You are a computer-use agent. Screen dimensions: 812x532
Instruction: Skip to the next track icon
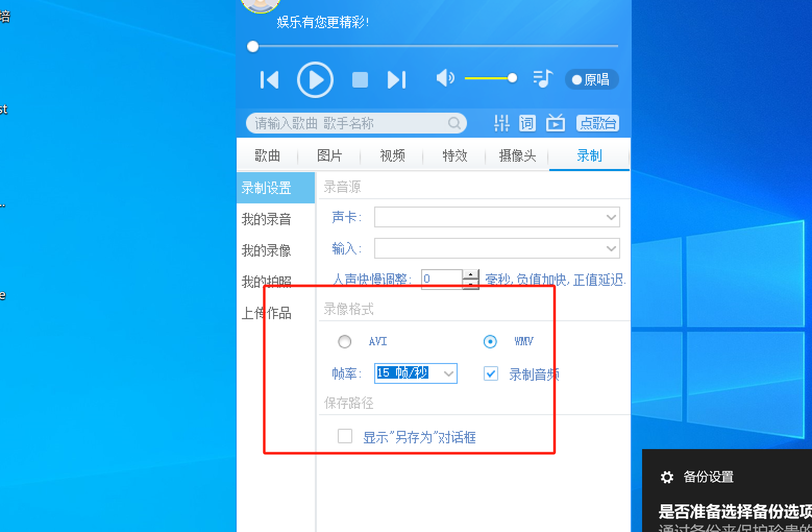[397, 79]
